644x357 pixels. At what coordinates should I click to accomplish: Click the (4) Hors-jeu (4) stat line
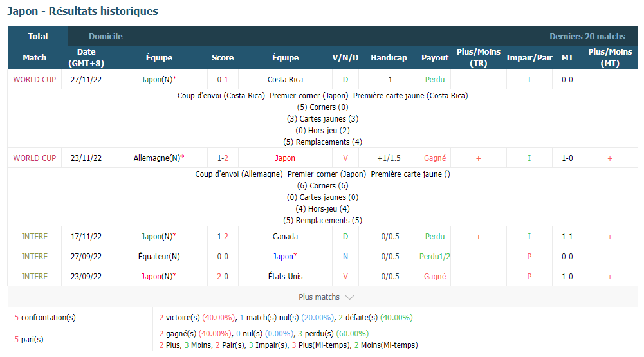[x=322, y=208]
